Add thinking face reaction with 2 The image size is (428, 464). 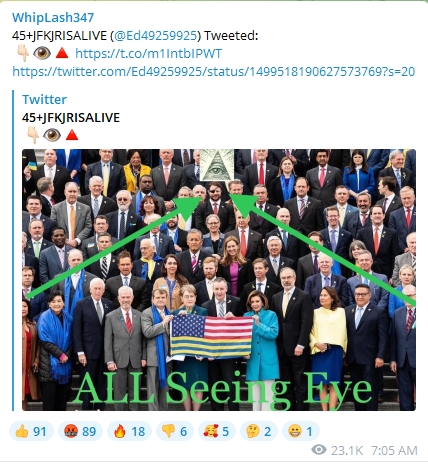click(259, 431)
